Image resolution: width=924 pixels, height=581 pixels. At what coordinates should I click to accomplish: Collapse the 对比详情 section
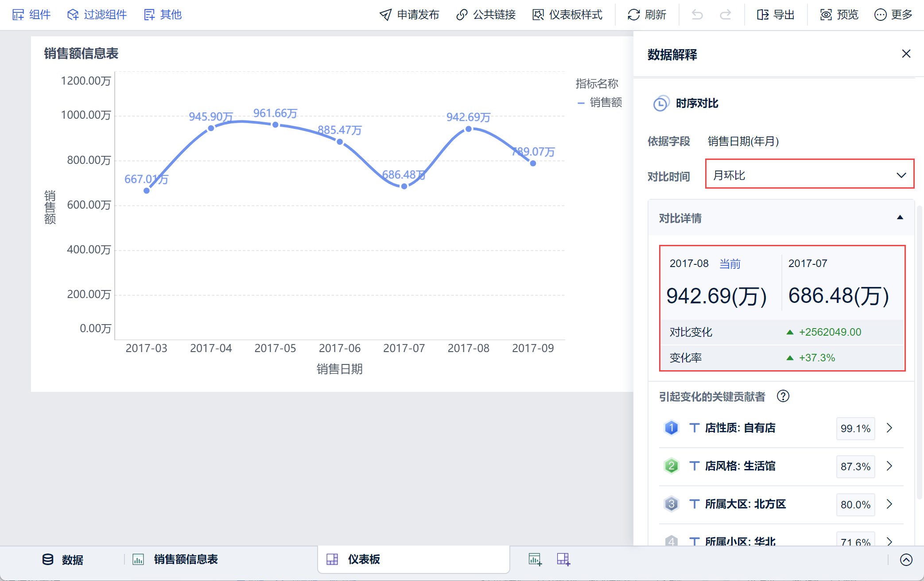tap(900, 217)
